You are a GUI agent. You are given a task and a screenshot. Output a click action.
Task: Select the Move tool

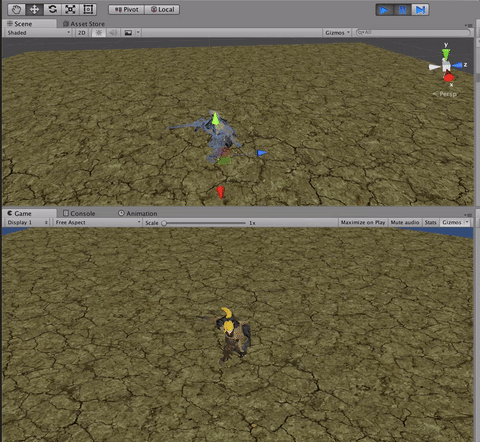(34, 9)
